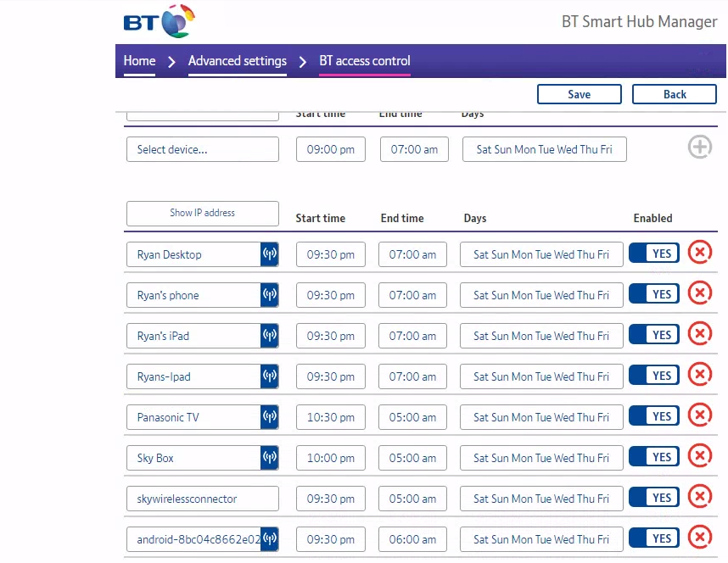Delete the Ryan's iPad rule
The width and height of the screenshot is (728, 563).
[x=700, y=334]
